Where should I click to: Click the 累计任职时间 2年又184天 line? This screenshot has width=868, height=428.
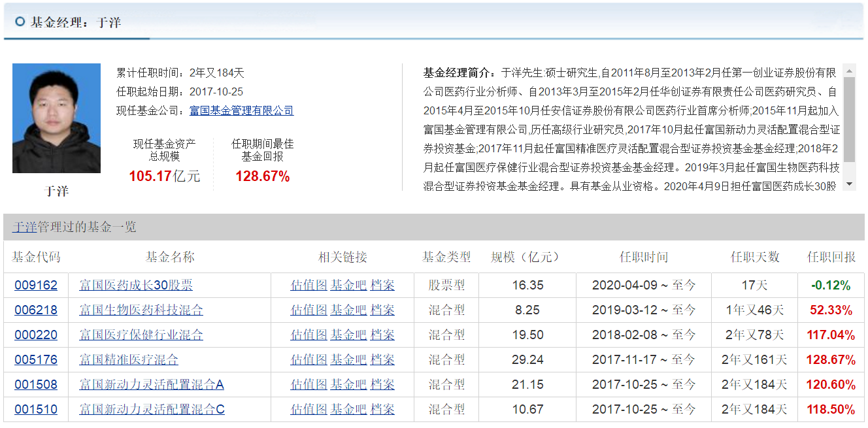[180, 73]
